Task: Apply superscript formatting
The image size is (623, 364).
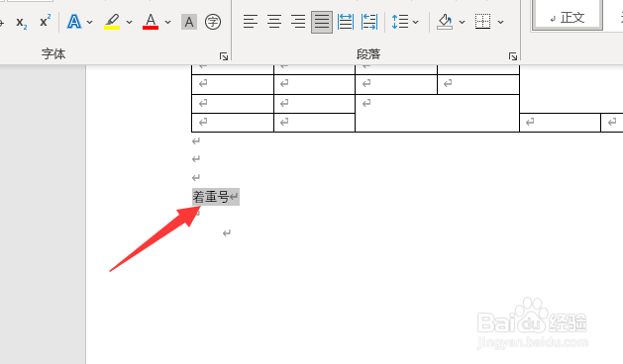Action: 46,22
